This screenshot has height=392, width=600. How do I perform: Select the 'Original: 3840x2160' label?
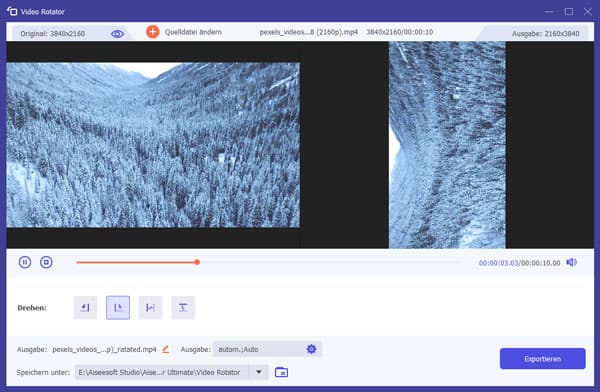click(x=53, y=34)
